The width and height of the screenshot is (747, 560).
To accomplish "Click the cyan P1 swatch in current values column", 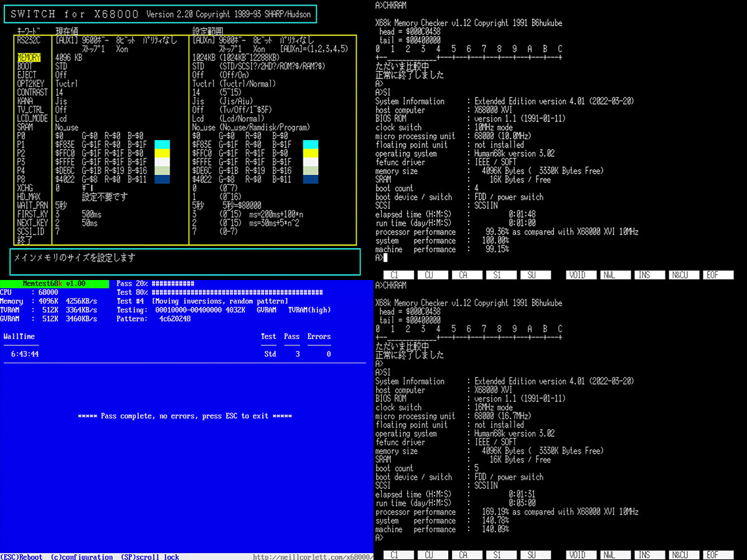I will point(162,144).
